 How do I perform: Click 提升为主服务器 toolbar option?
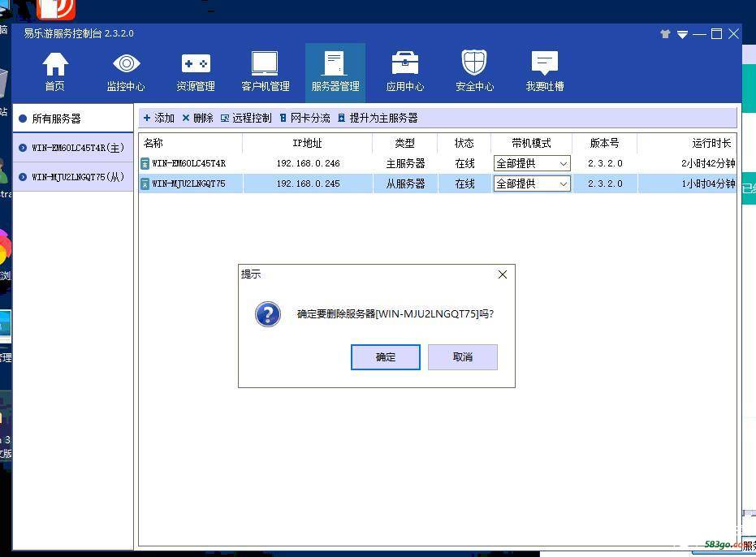tap(378, 119)
